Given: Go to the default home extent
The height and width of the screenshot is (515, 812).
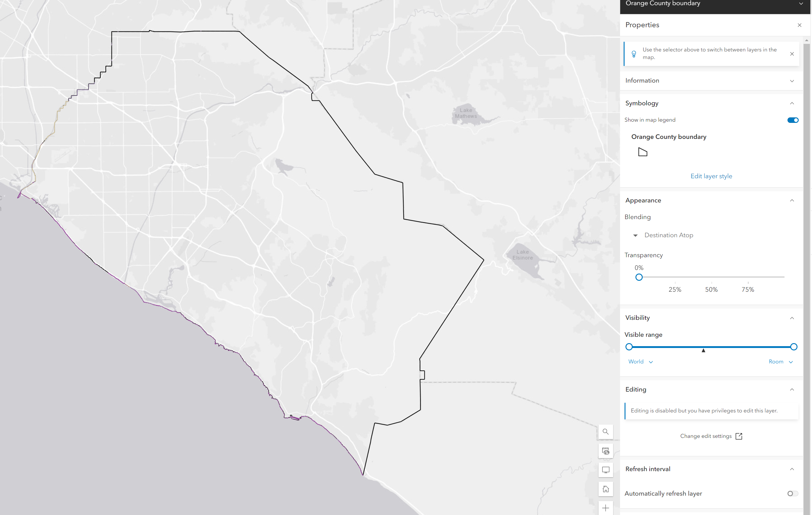Looking at the screenshot, I should [605, 489].
